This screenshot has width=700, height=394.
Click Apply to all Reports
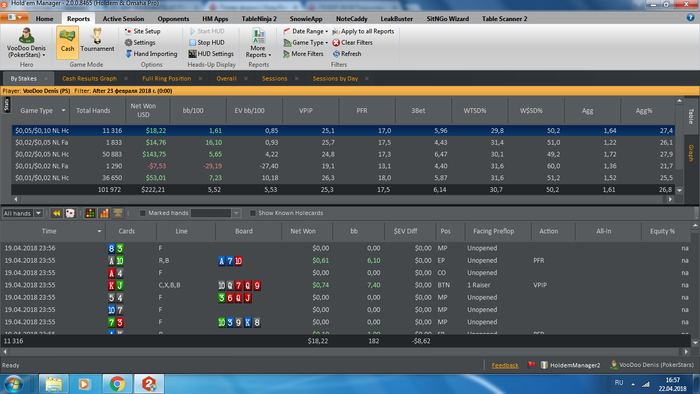pos(363,31)
